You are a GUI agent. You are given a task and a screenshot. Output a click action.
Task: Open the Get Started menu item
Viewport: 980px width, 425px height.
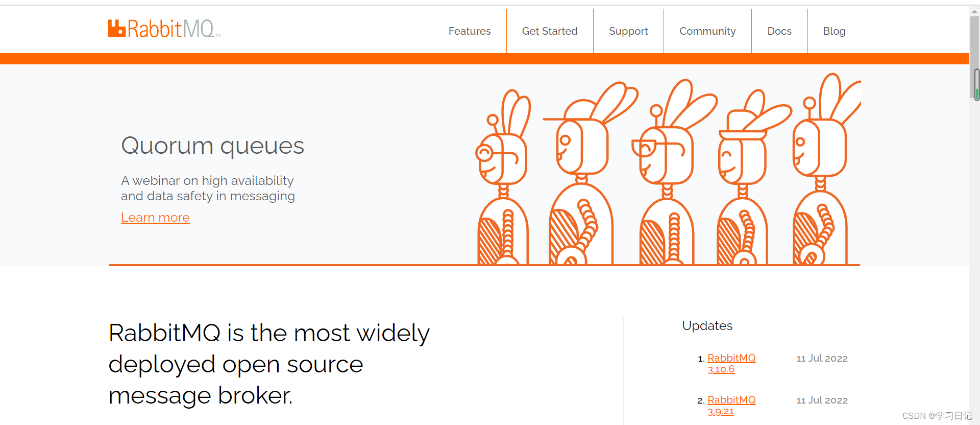[x=550, y=31]
